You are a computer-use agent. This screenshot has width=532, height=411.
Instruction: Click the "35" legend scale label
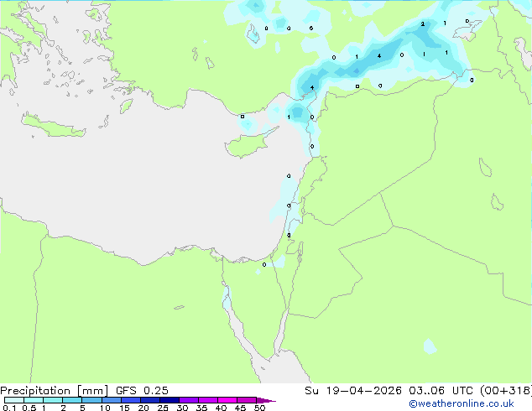pyautogui.click(x=201, y=408)
